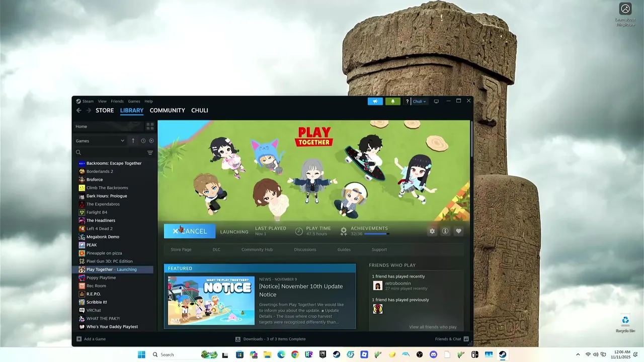Click the library page vertical scrollbar

[x=471, y=138]
